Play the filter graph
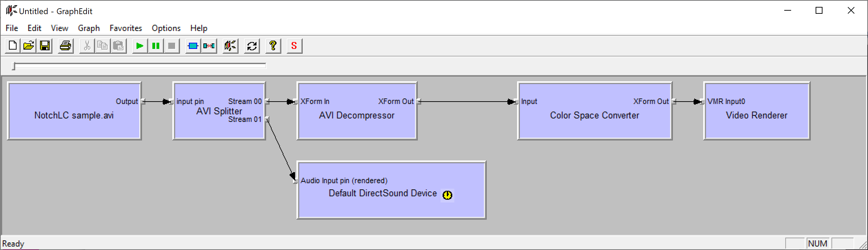Image resolution: width=868 pixels, height=250 pixels. (140, 46)
